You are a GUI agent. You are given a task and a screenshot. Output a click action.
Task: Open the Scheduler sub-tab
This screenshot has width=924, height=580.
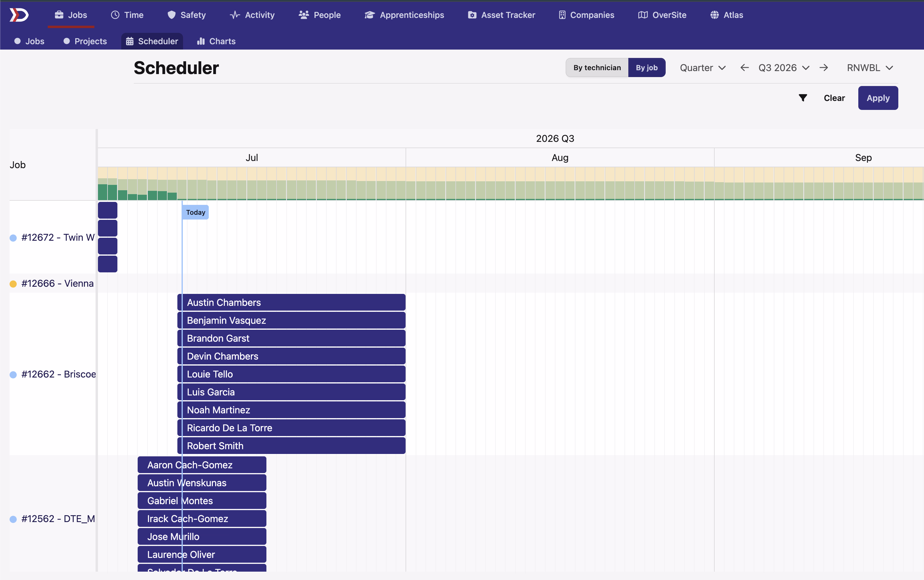coord(152,41)
